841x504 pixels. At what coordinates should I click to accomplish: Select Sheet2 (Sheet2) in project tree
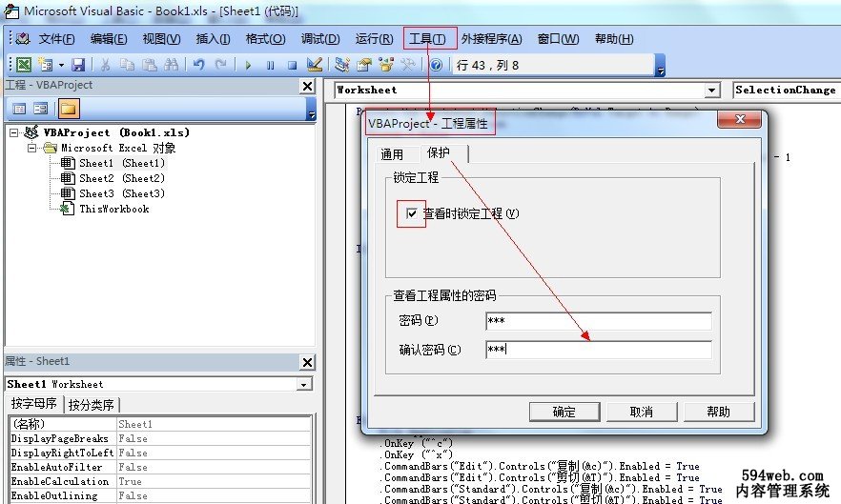pyautogui.click(x=122, y=178)
